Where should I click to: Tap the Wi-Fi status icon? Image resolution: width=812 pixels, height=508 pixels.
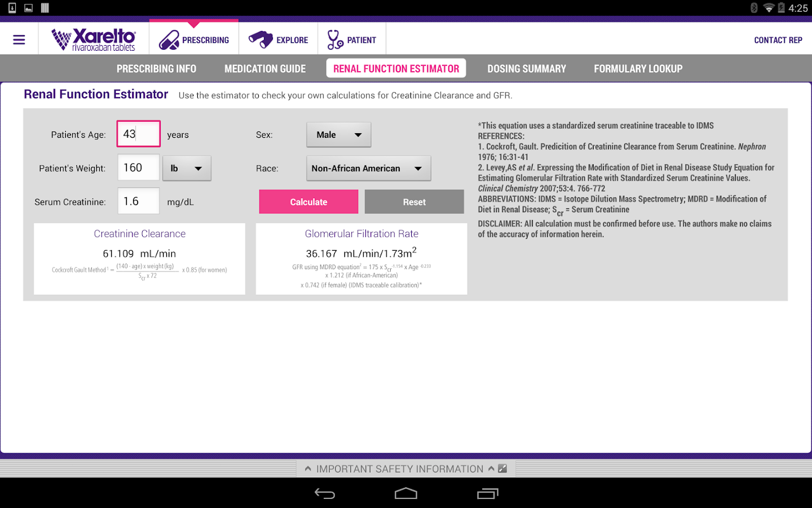click(x=769, y=8)
